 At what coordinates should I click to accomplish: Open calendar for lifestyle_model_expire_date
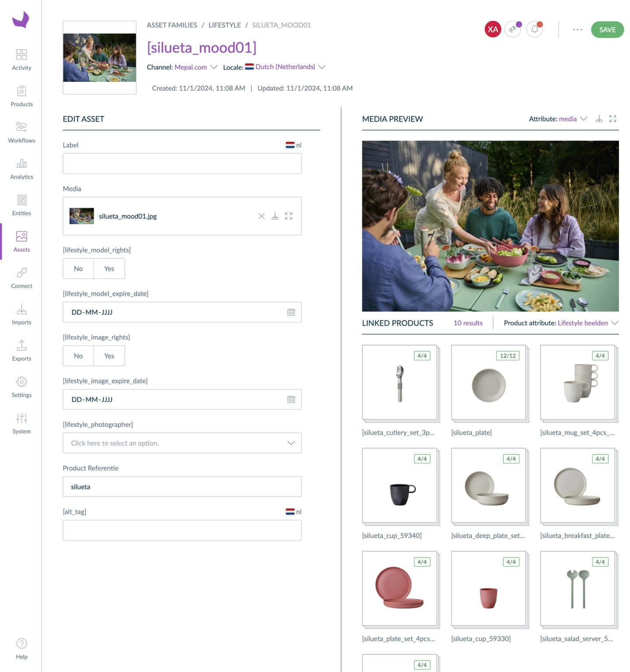291,312
